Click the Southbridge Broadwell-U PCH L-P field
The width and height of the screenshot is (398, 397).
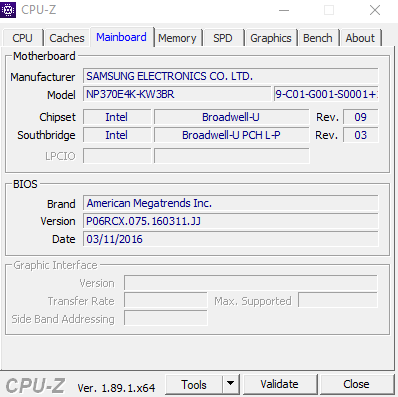tap(231, 135)
